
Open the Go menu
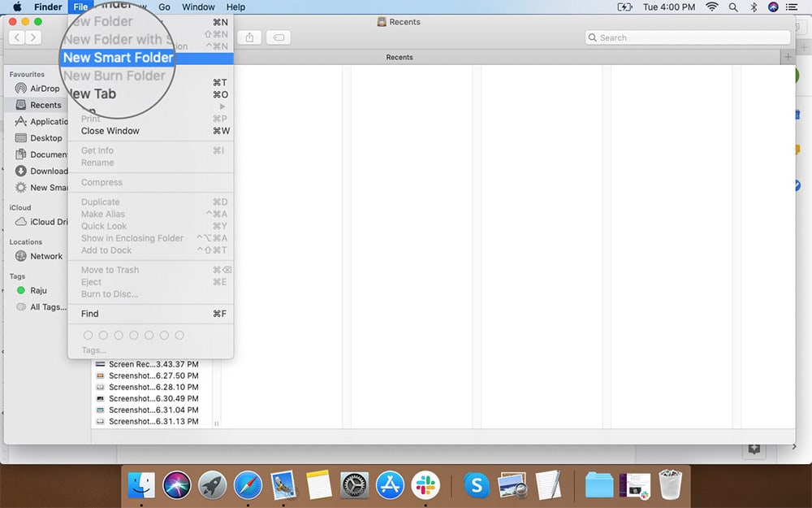(165, 7)
